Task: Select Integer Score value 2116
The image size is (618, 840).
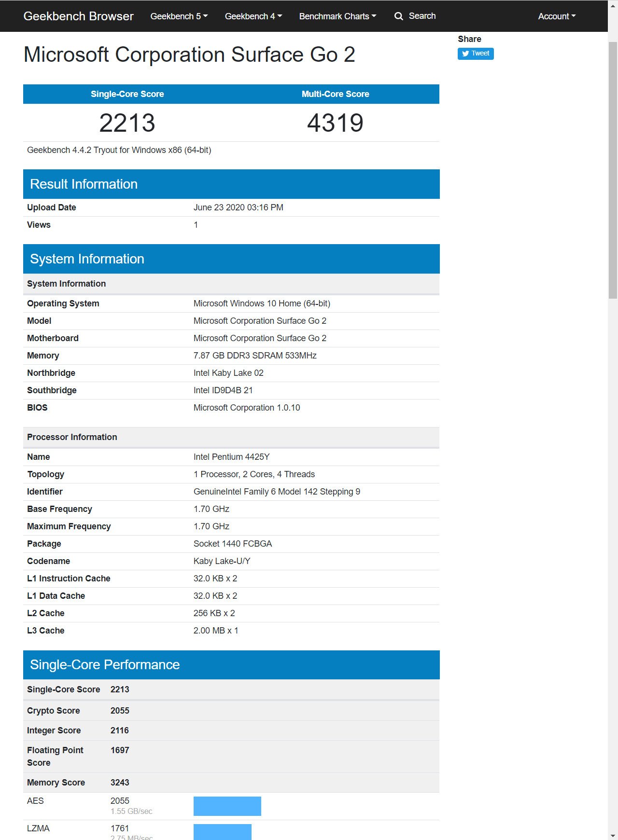Action: 120,730
